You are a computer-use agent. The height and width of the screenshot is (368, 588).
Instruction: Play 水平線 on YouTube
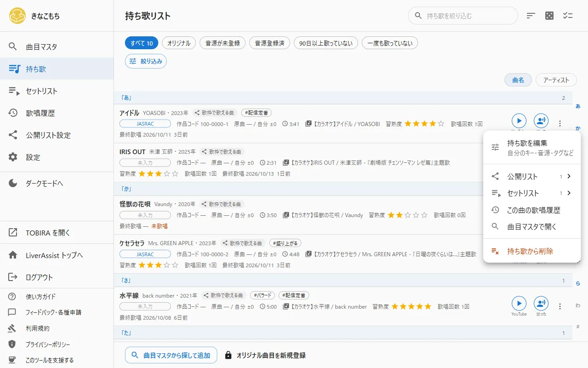pos(519,304)
